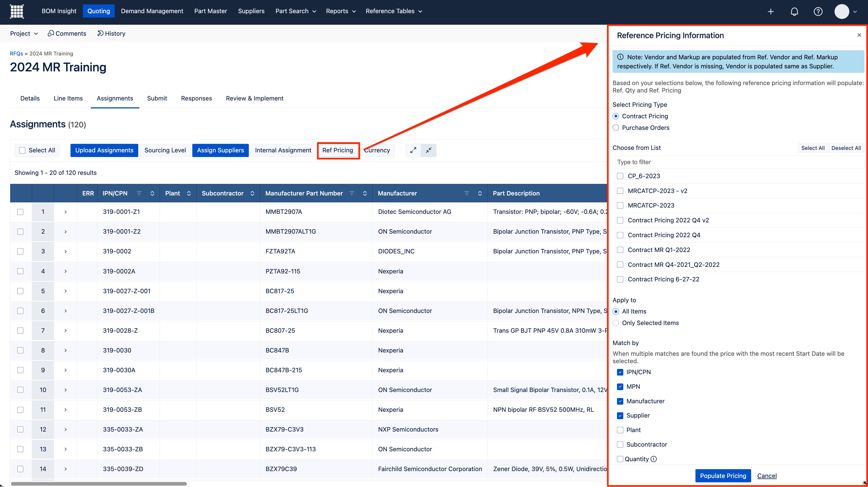Switch to the Details tab
868x487 pixels.
[30, 98]
